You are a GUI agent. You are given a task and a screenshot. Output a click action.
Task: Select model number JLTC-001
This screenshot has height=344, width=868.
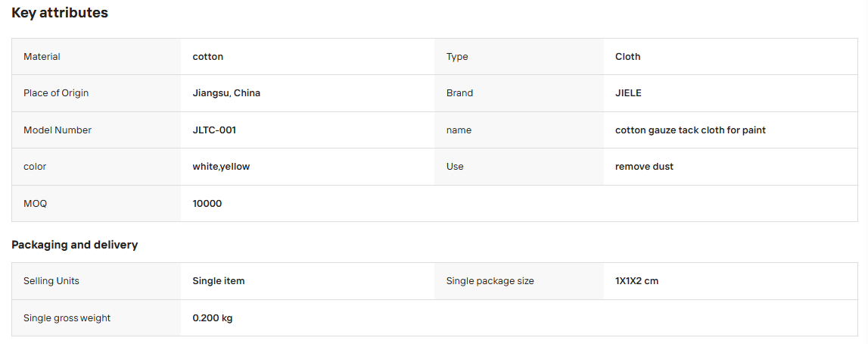tap(214, 130)
